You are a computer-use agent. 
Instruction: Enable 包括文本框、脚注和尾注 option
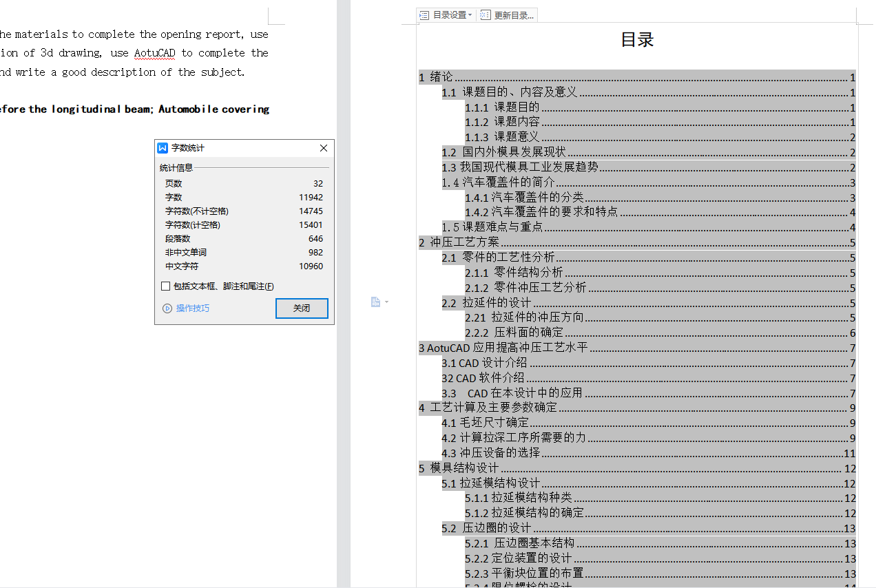[x=165, y=286]
